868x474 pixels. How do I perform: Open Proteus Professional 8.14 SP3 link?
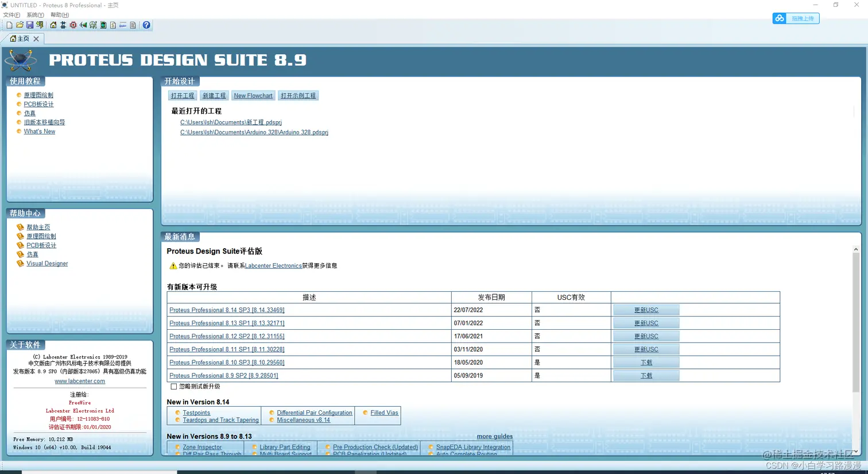[227, 310]
